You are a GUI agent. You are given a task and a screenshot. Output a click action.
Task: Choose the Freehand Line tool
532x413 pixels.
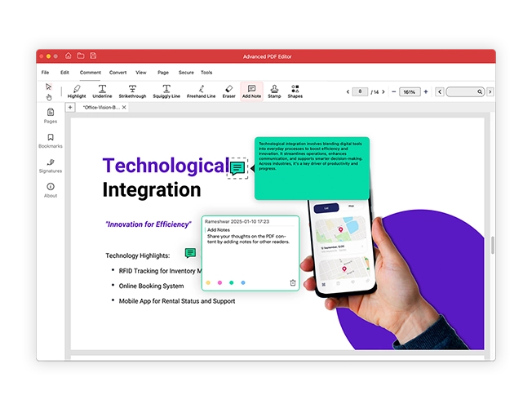(x=202, y=91)
